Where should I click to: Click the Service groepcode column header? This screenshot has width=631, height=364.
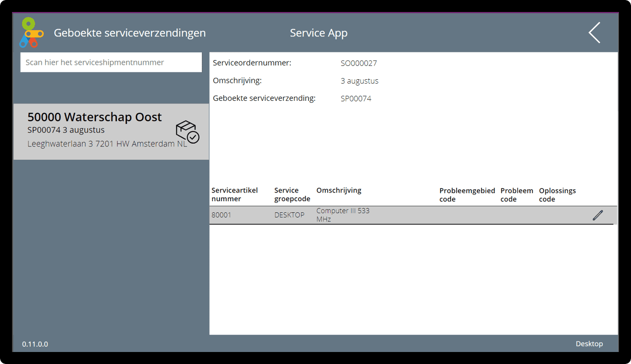(x=292, y=194)
